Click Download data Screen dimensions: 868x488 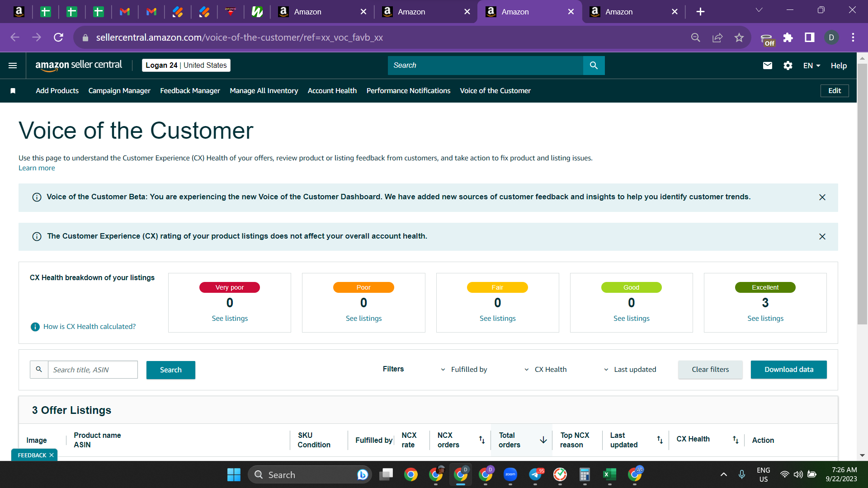(789, 370)
